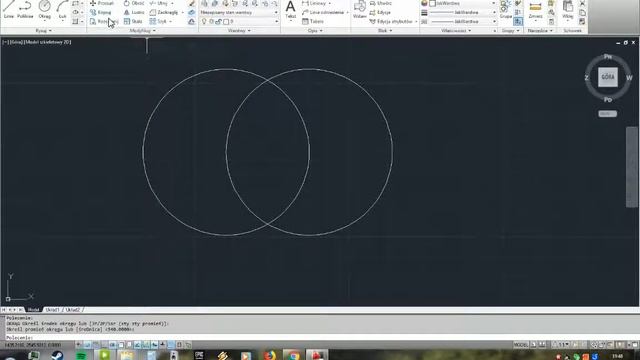Viewport: 640px width, 360px height.
Task: Click the Wklej (paste) icon
Action: pos(567,10)
